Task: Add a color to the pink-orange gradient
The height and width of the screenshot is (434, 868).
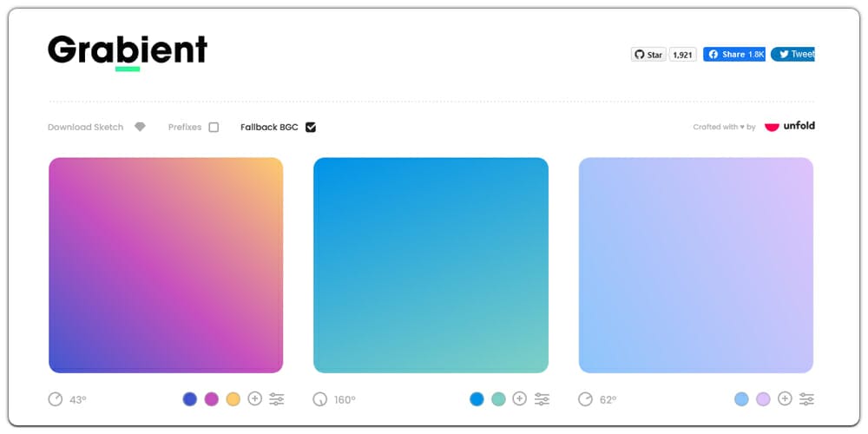Action: coord(255,399)
